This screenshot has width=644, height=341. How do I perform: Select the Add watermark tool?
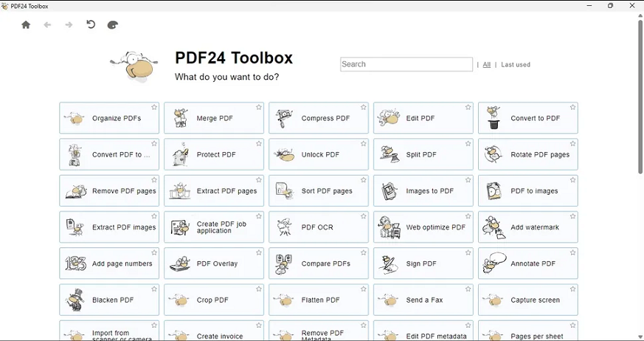click(528, 227)
